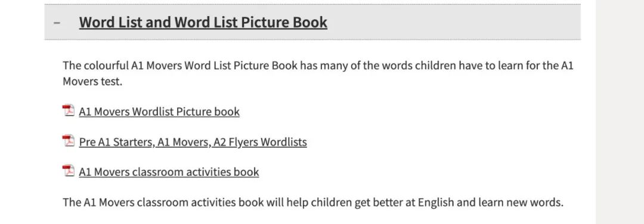The width and height of the screenshot is (644, 224).
Task: Collapse the Word List and Word List Picture Book section
Action: click(x=57, y=23)
